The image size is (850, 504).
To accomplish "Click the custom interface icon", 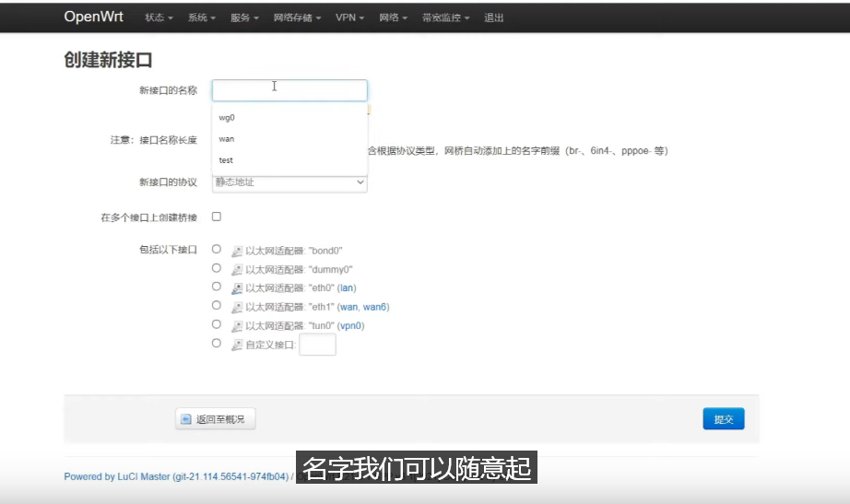I will click(237, 345).
